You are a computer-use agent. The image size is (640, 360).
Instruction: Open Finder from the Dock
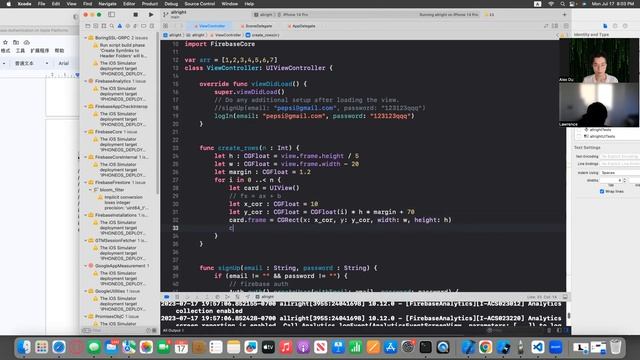[x=24, y=347]
